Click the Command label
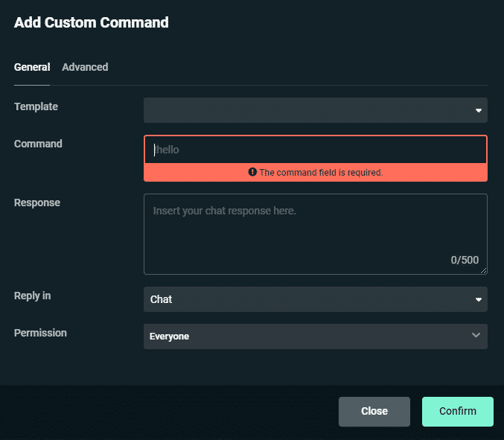The image size is (504, 440). click(38, 144)
